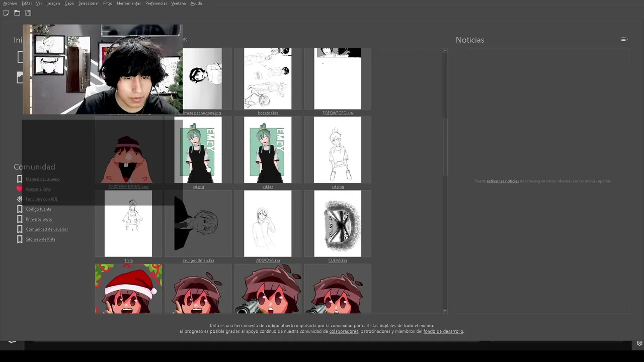The width and height of the screenshot is (644, 362).
Task: Click the red heart support icon
Action: point(20,189)
